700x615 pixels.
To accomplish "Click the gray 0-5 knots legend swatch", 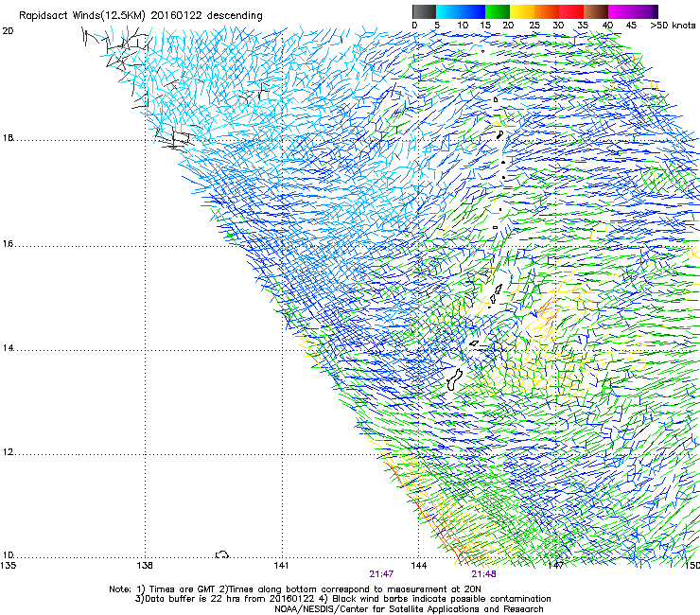I will point(424,11).
